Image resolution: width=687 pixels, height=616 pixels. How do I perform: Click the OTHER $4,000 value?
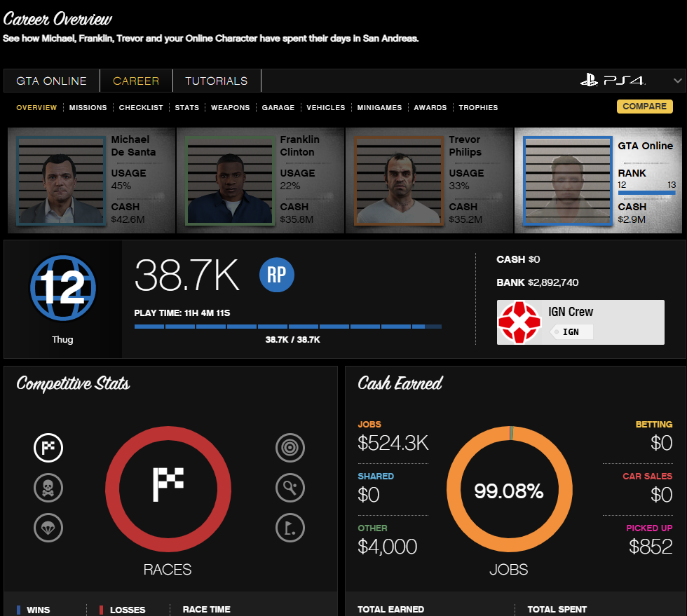[x=387, y=547]
